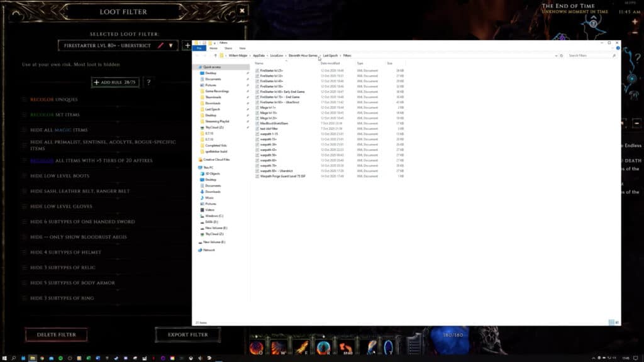Close the Loot Filter panel
Screen dimensions: 644x362
tap(242, 11)
